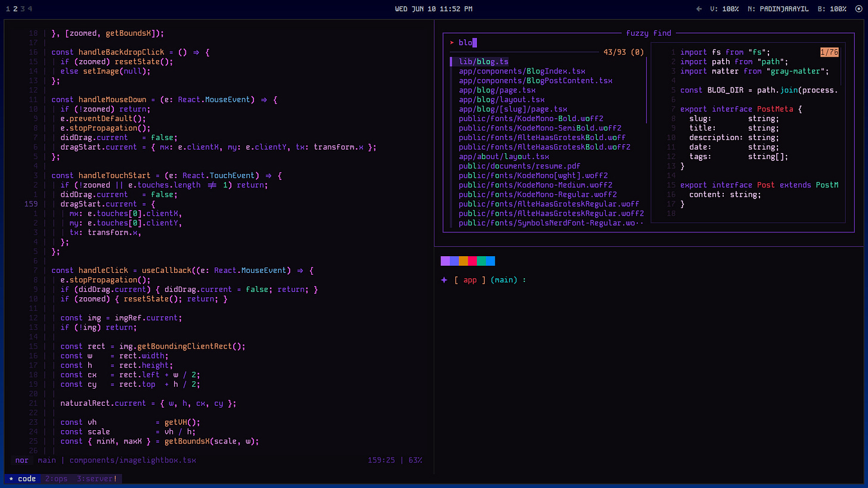Select public/fonts/AlteHaasGroteskBold.woff2 in results
This screenshot has width=868, height=488.
pyautogui.click(x=545, y=147)
